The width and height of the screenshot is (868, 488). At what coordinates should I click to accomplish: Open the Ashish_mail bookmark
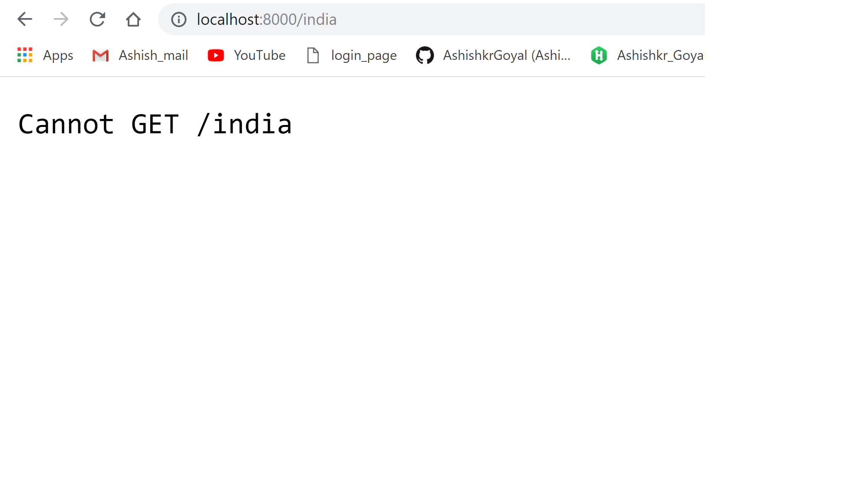140,55
